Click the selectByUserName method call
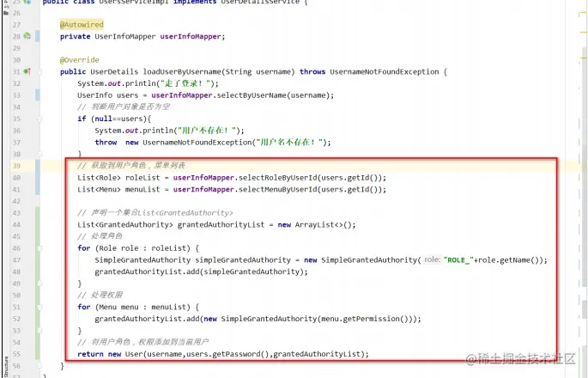This screenshot has height=378, width=588. [252, 95]
